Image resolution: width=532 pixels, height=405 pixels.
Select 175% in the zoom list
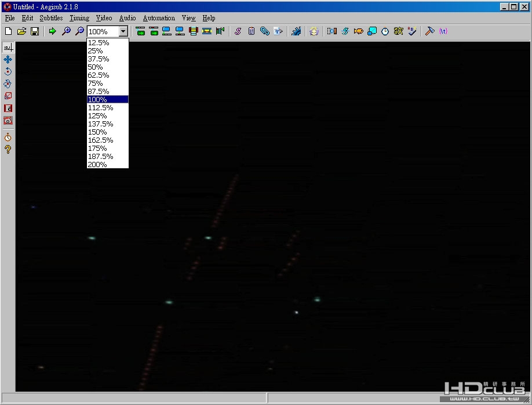click(108, 149)
